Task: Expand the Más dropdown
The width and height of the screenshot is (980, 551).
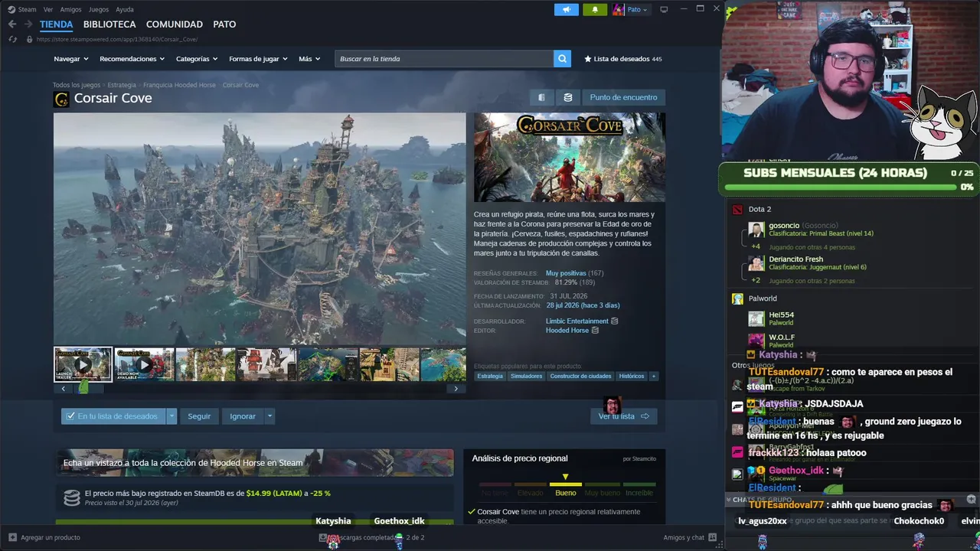Action: pyautogui.click(x=309, y=59)
